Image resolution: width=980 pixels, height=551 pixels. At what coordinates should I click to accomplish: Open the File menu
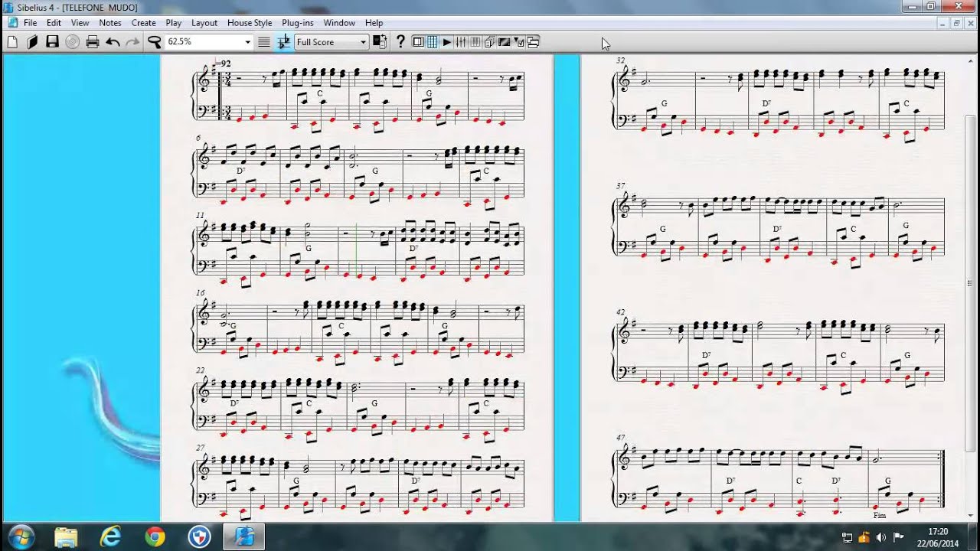[30, 23]
